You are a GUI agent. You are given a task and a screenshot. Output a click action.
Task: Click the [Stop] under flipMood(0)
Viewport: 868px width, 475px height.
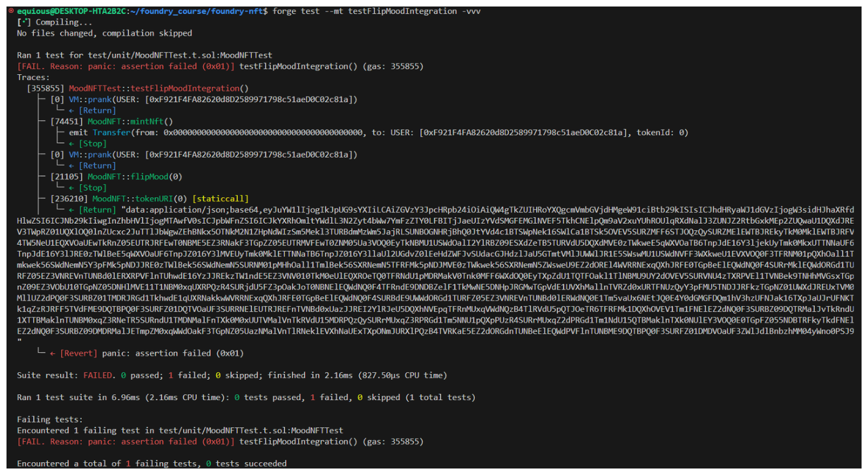[92, 188]
